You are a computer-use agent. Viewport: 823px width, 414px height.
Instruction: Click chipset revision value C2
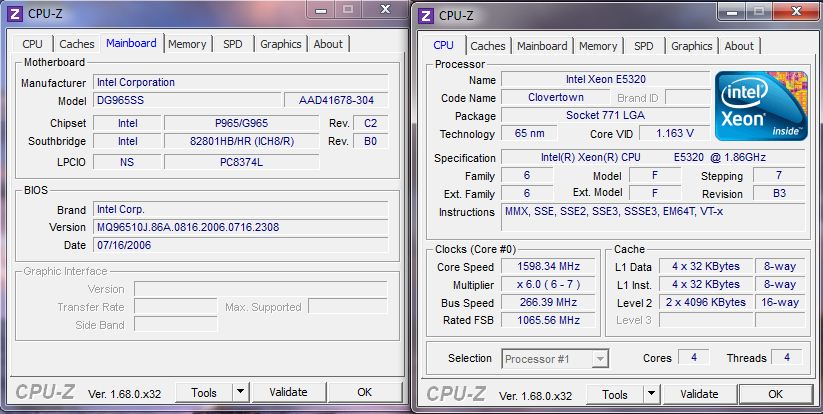pyautogui.click(x=371, y=123)
